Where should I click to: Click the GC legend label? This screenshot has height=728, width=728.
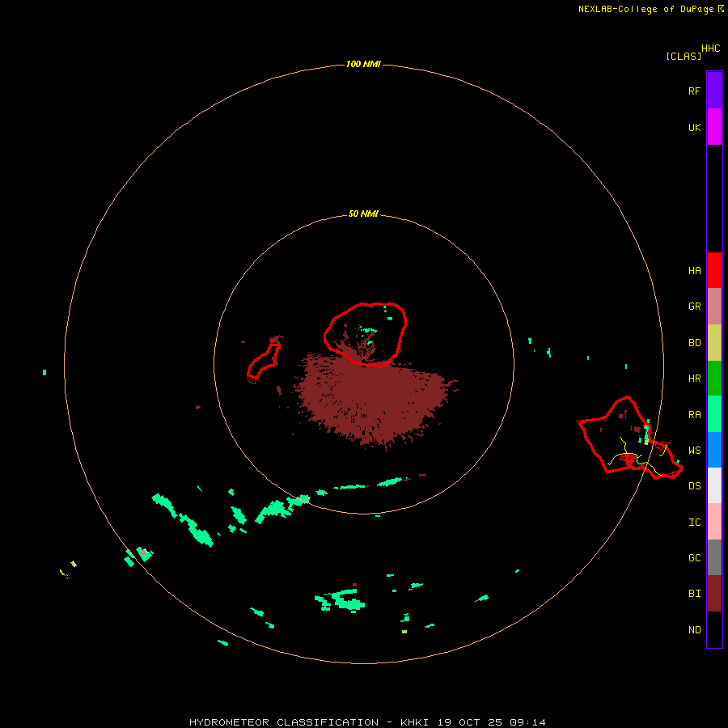pos(694,558)
